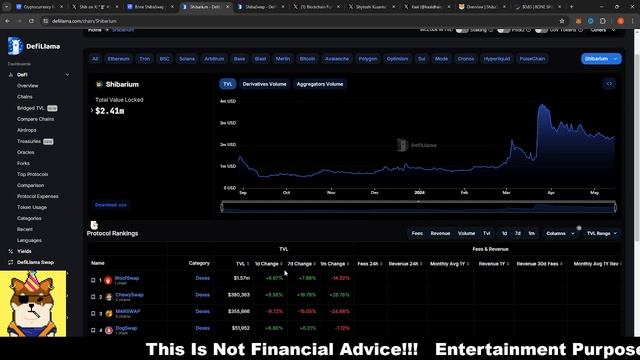Select the TVL chart tab
The image size is (640, 360).
tap(228, 84)
